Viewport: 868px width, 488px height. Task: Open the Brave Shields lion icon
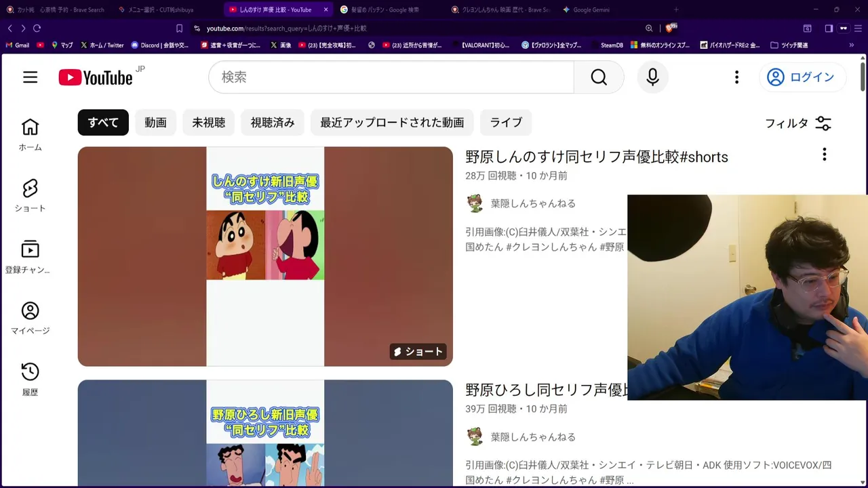click(x=671, y=28)
